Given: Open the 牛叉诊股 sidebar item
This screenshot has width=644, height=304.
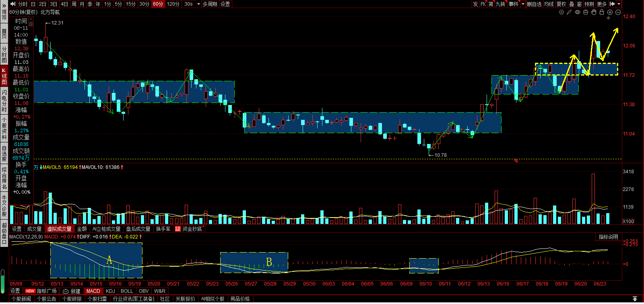Looking at the screenshot, I should tap(4, 205).
